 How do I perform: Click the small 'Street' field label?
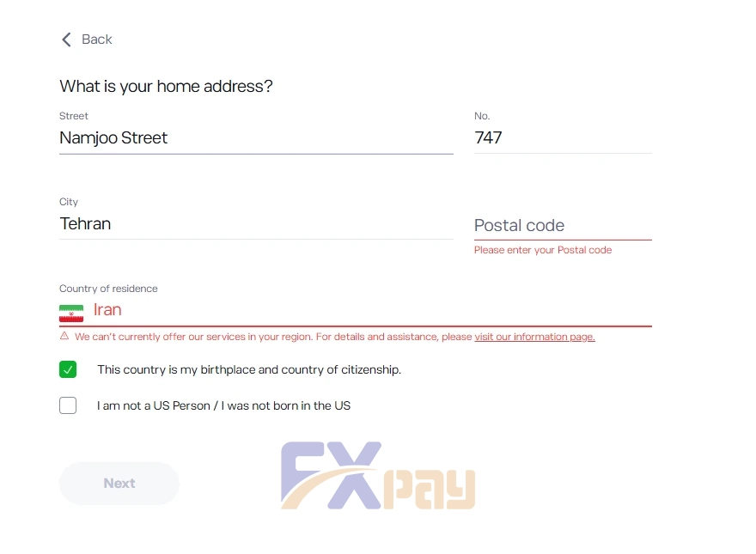pos(74,116)
